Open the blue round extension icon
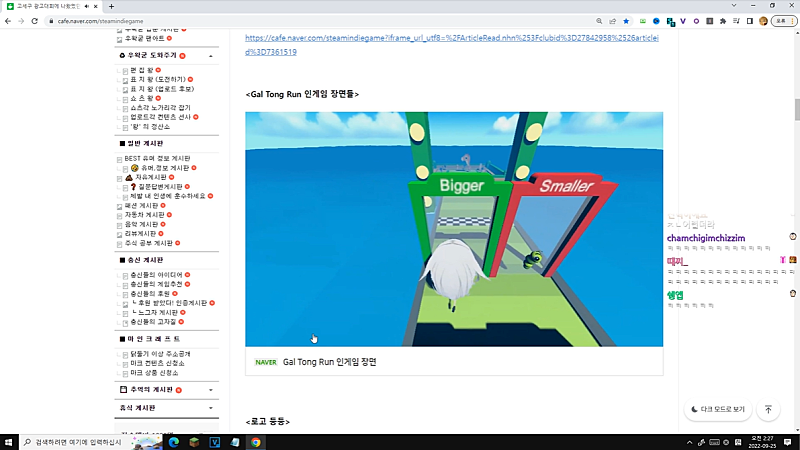The width and height of the screenshot is (800, 450). [656, 21]
